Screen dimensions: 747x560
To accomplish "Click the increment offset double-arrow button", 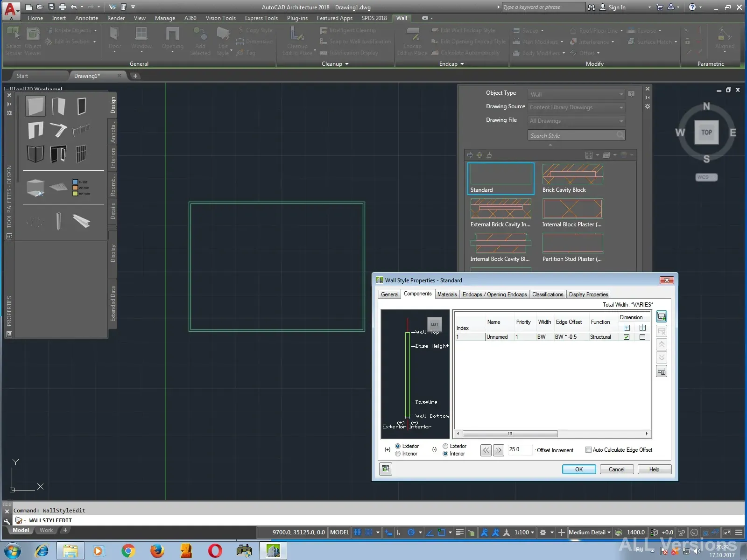I will click(x=499, y=450).
